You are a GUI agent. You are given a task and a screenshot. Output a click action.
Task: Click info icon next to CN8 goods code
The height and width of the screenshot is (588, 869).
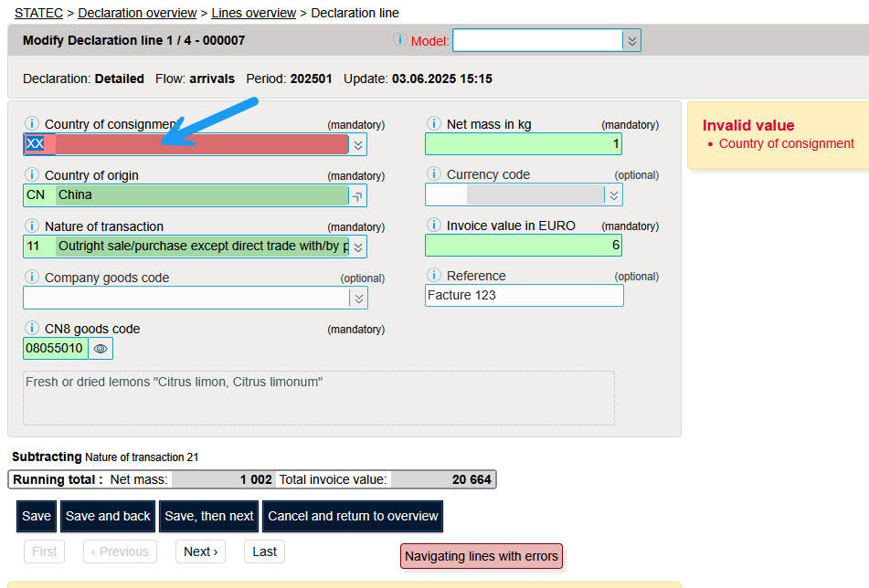point(31,329)
